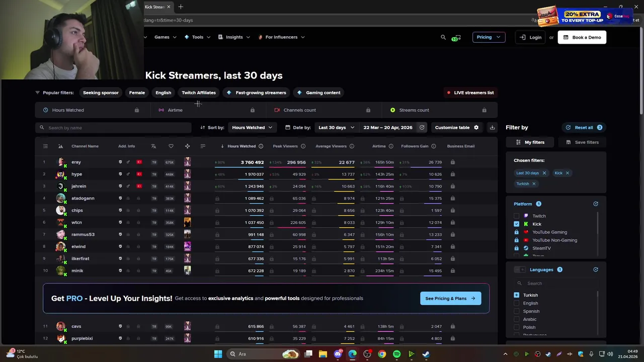Open the 22 Mar – 20 Apr date range picker
Image resolution: width=644 pixels, height=362 pixels.
[388, 128]
